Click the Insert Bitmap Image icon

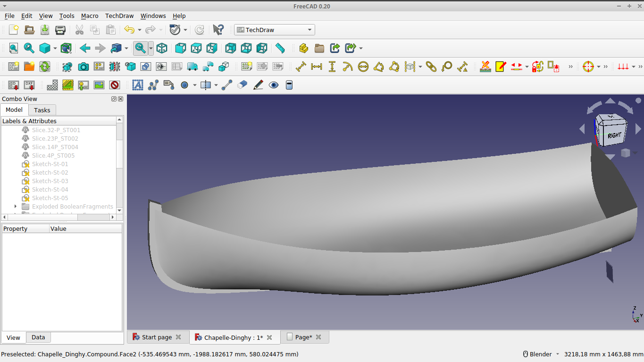pos(99,85)
